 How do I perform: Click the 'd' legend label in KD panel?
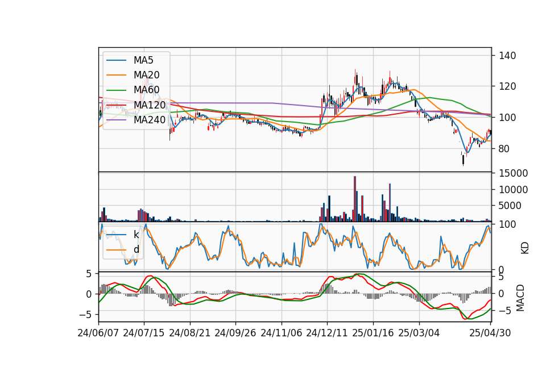pyautogui.click(x=136, y=249)
